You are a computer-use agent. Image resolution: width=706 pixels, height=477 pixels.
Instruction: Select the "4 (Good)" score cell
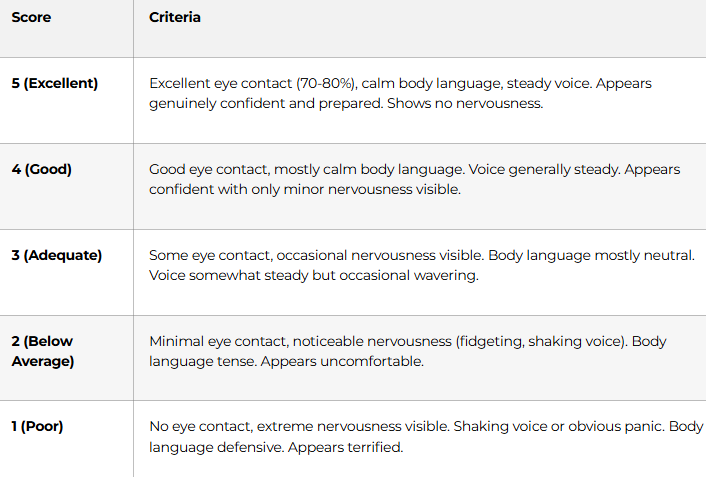coord(41,169)
